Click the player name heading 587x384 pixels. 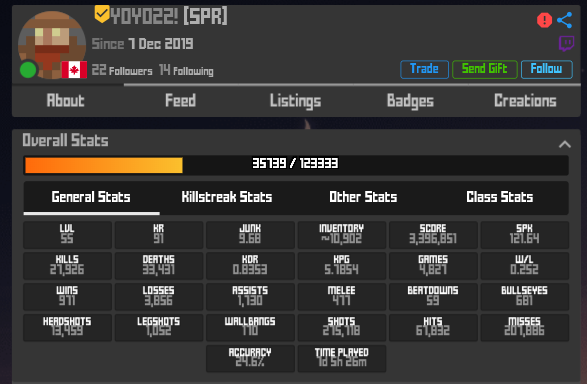(x=169, y=16)
